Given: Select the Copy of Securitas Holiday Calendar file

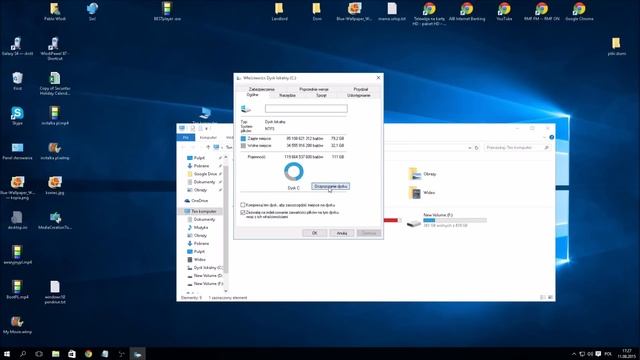Looking at the screenshot, I should click(55, 83).
